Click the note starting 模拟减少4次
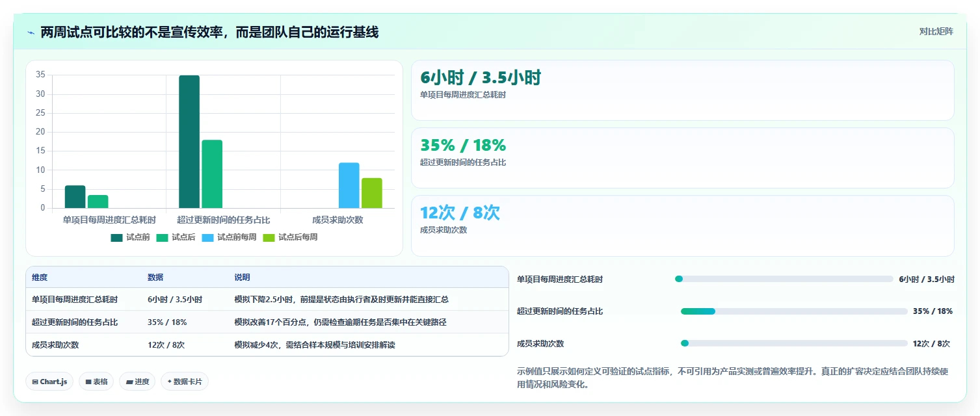The width and height of the screenshot is (980, 416). coord(315,345)
